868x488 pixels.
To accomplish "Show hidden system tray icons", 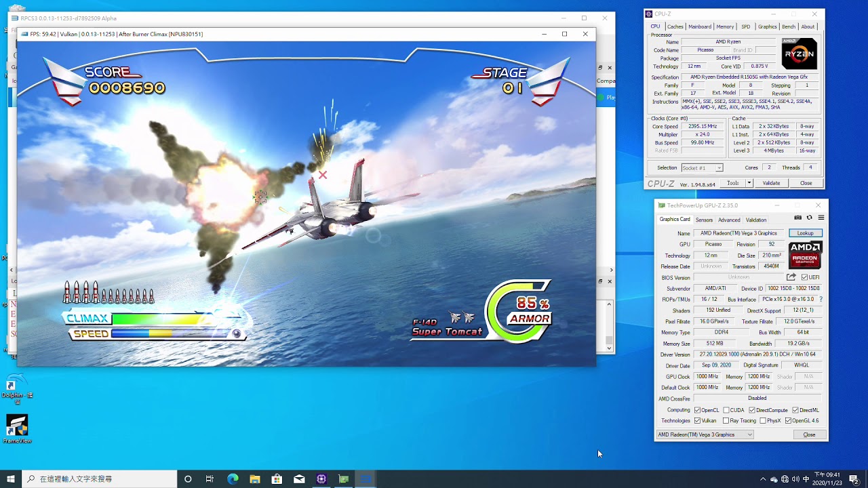I will (x=763, y=479).
